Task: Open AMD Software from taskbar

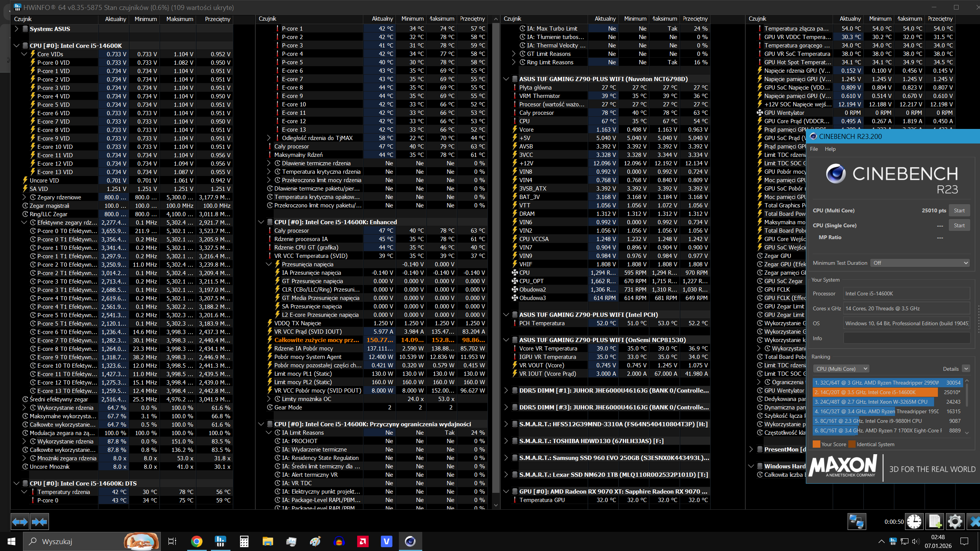Action: (x=363, y=541)
